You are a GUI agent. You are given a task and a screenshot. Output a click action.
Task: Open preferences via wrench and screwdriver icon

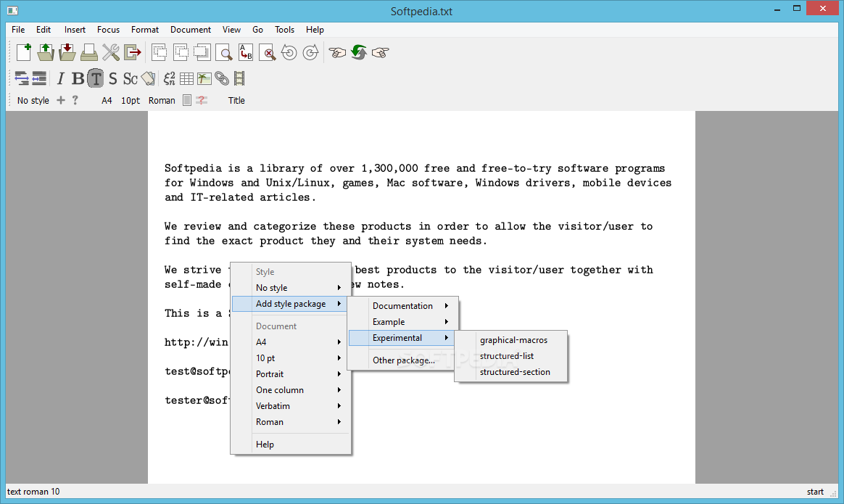pos(111,52)
